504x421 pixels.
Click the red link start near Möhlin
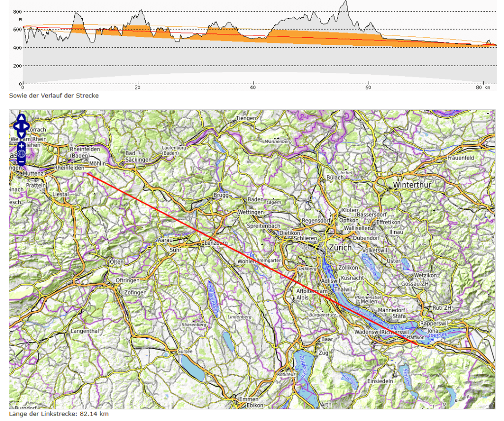(x=88, y=173)
